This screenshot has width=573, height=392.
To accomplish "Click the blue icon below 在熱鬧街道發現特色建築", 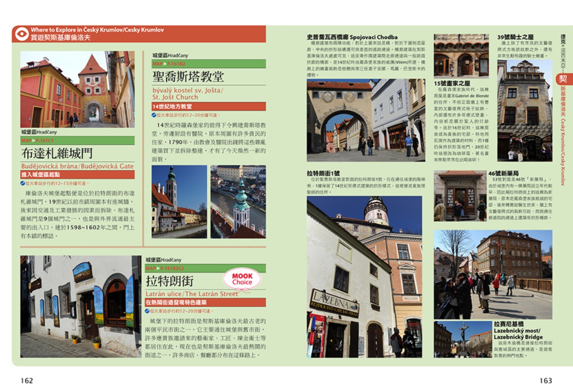I will point(148,311).
